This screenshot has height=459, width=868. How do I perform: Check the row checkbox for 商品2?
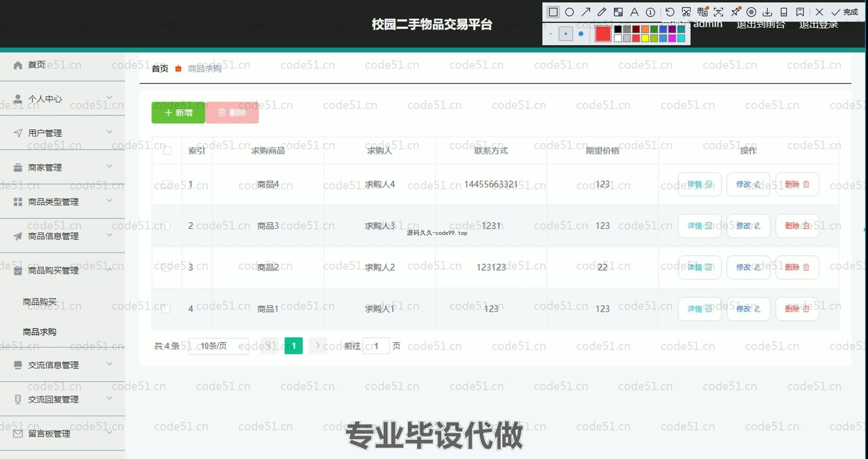pos(166,267)
